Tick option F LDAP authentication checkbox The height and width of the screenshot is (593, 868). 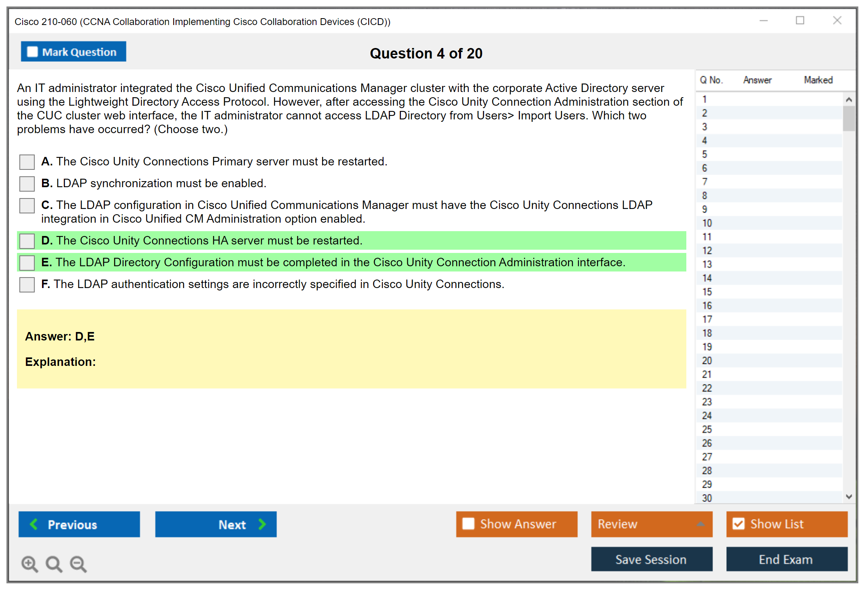[27, 285]
